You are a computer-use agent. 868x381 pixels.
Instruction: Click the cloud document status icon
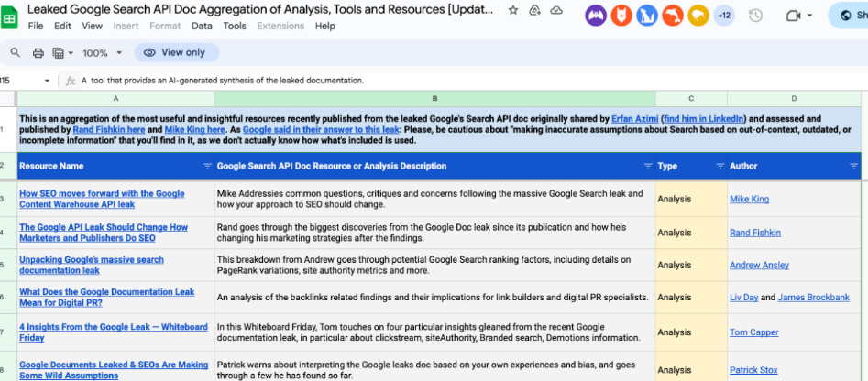(x=556, y=10)
